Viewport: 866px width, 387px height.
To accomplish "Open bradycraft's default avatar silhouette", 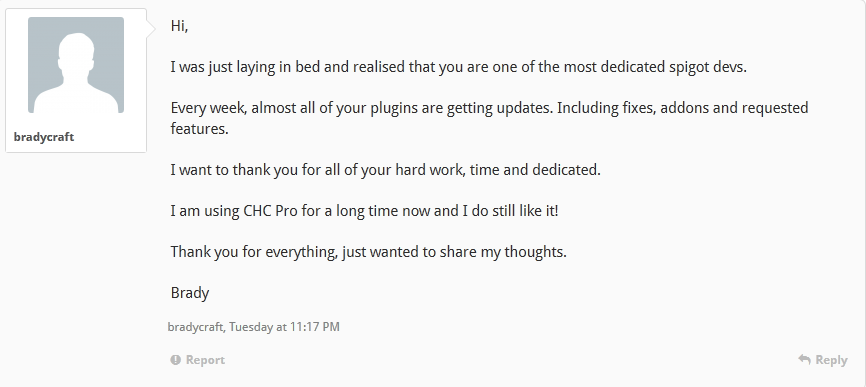I will coord(76,65).
